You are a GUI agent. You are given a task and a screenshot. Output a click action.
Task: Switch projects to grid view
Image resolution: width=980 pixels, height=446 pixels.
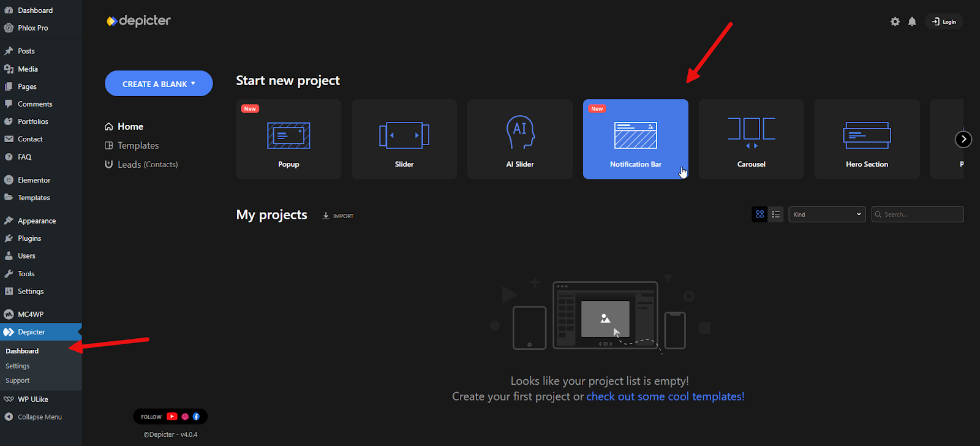click(759, 214)
